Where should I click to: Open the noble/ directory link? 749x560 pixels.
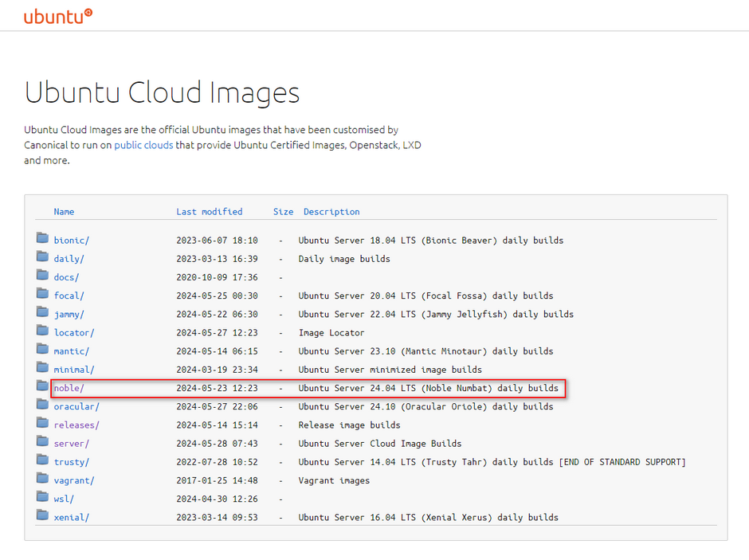(69, 389)
